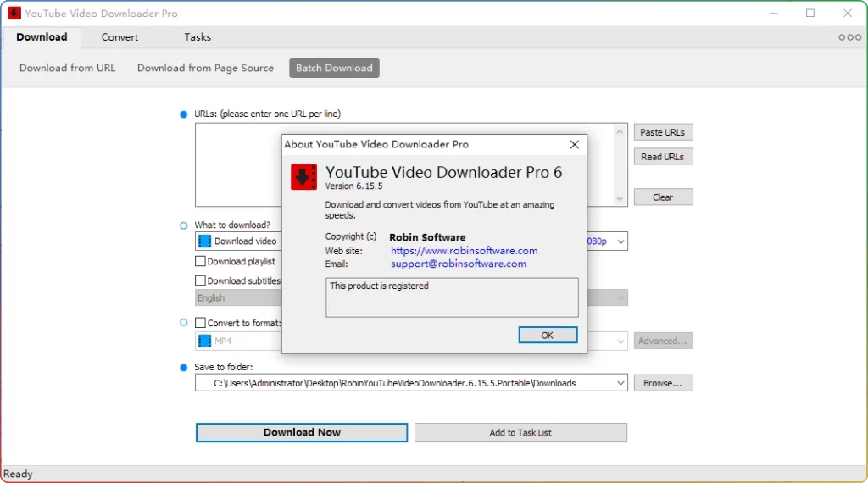Click the Paste URLs button
The height and width of the screenshot is (483, 868).
point(663,132)
